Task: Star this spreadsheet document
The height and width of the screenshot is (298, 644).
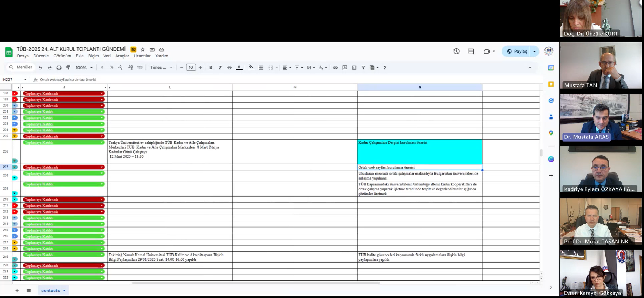Action: point(143,49)
